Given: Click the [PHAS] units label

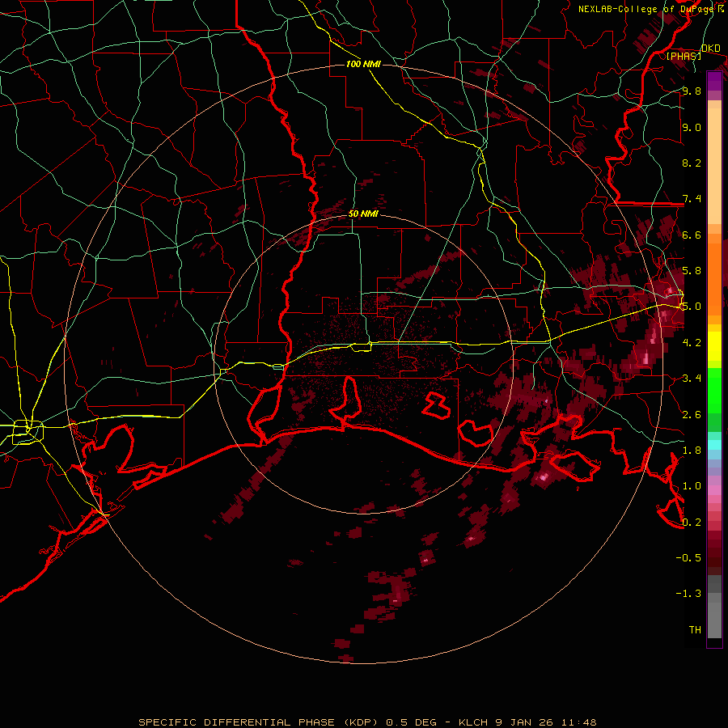Looking at the screenshot, I should [x=684, y=56].
